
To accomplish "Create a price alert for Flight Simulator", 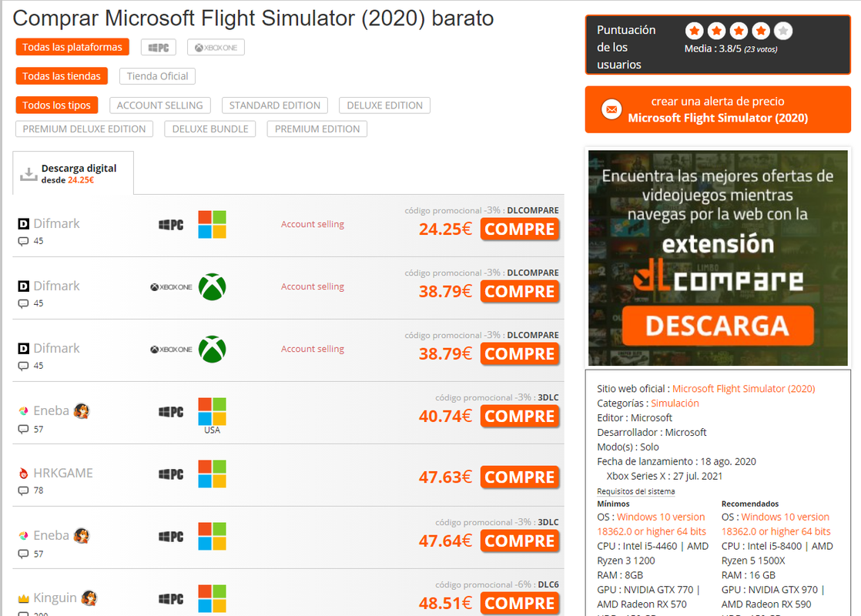I will (x=718, y=110).
